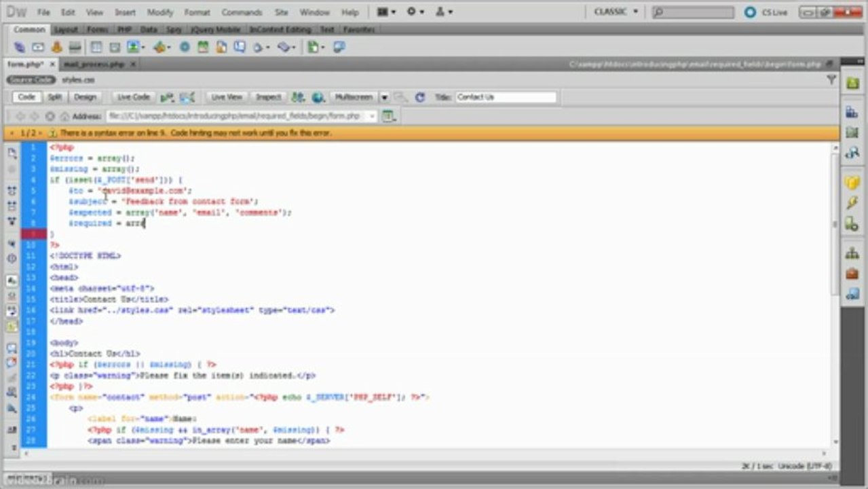Image resolution: width=868 pixels, height=489 pixels.
Task: Open the Templates dropdown in Common toolbar
Action: click(316, 48)
